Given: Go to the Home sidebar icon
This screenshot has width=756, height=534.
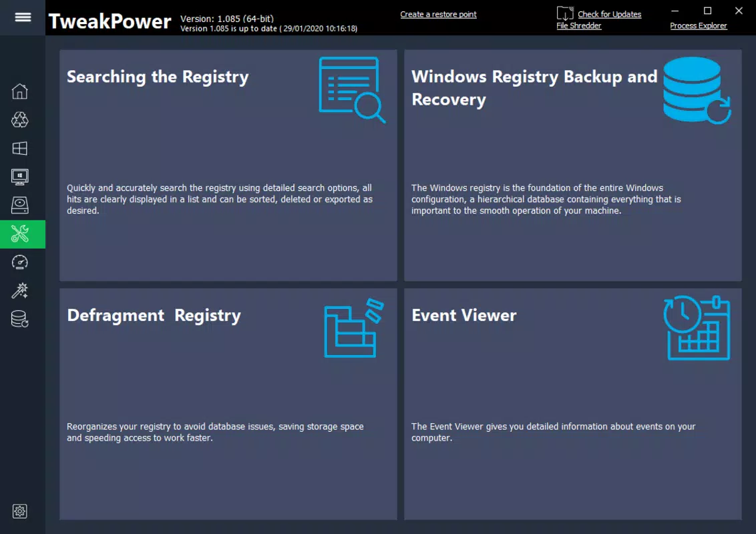Looking at the screenshot, I should [x=20, y=91].
